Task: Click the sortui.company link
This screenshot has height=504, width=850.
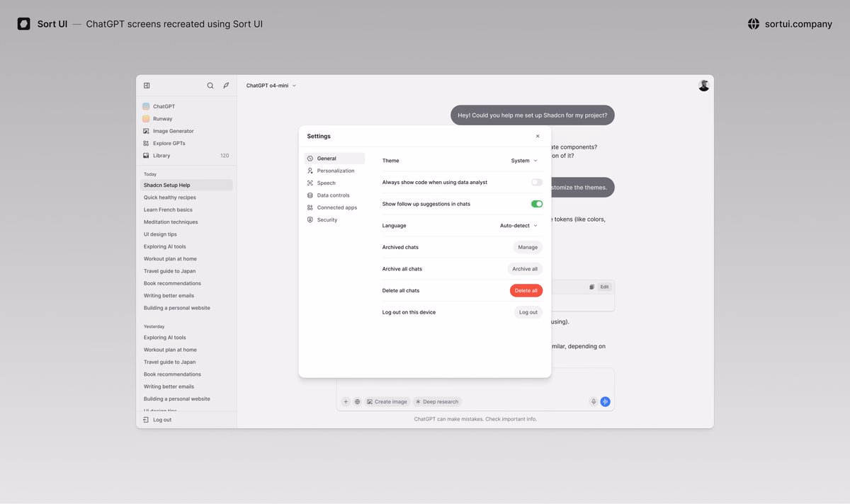Action: (x=798, y=24)
